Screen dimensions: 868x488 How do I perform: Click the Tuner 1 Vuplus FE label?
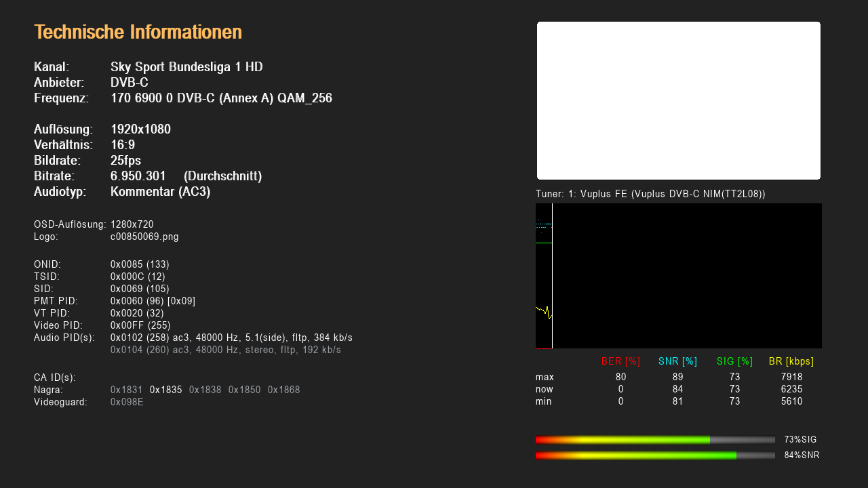(x=650, y=194)
